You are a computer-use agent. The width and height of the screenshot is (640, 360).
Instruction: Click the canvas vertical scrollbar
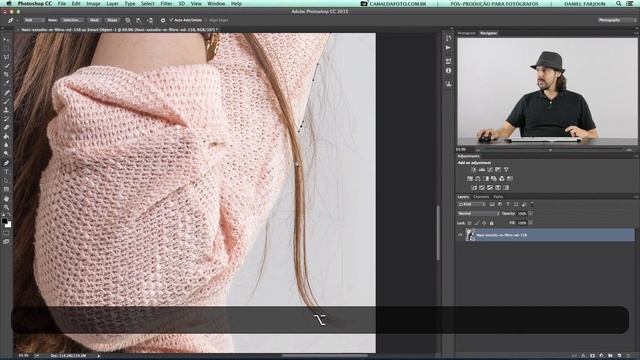(438, 233)
